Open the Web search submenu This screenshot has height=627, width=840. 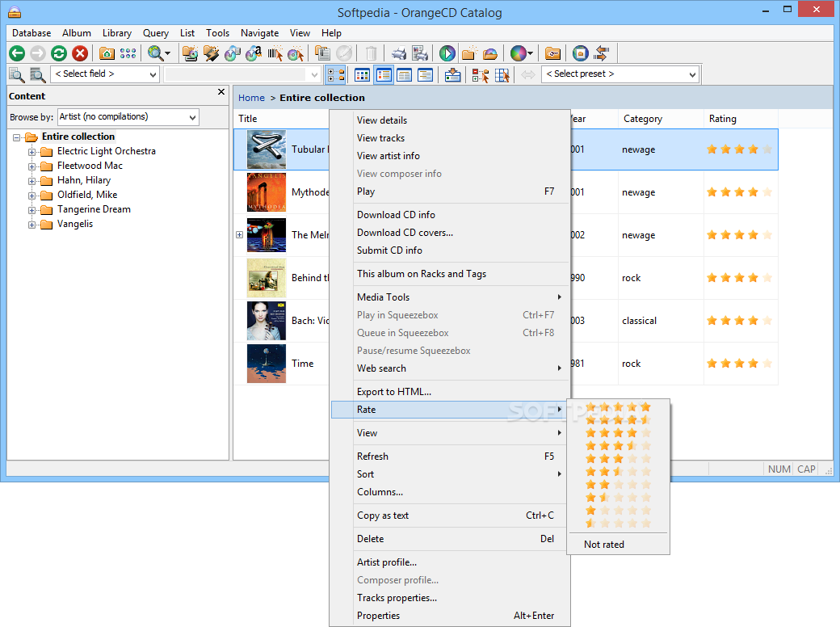pos(449,368)
